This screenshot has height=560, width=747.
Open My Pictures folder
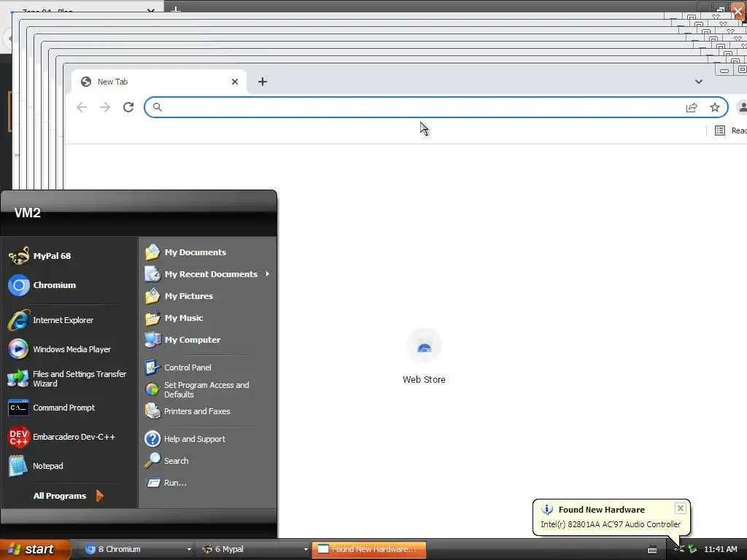point(208,296)
